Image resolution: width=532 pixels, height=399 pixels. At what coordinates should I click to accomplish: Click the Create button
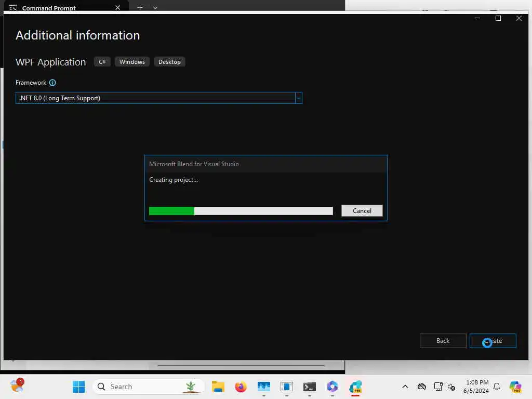pyautogui.click(x=493, y=341)
